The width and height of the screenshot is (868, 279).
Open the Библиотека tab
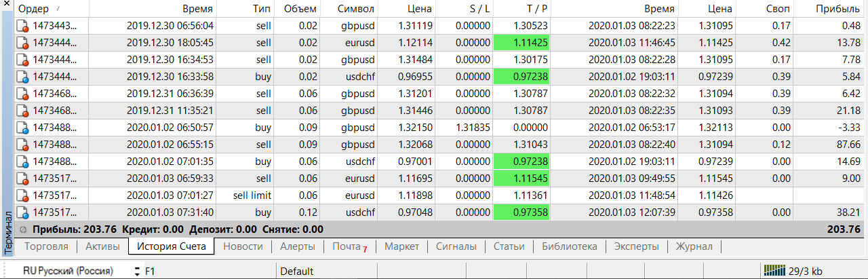570,246
